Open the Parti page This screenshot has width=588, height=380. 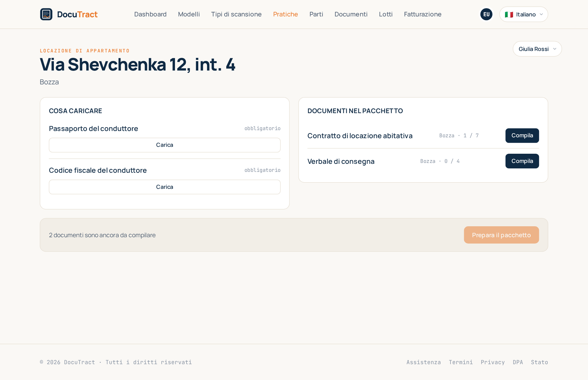click(316, 14)
